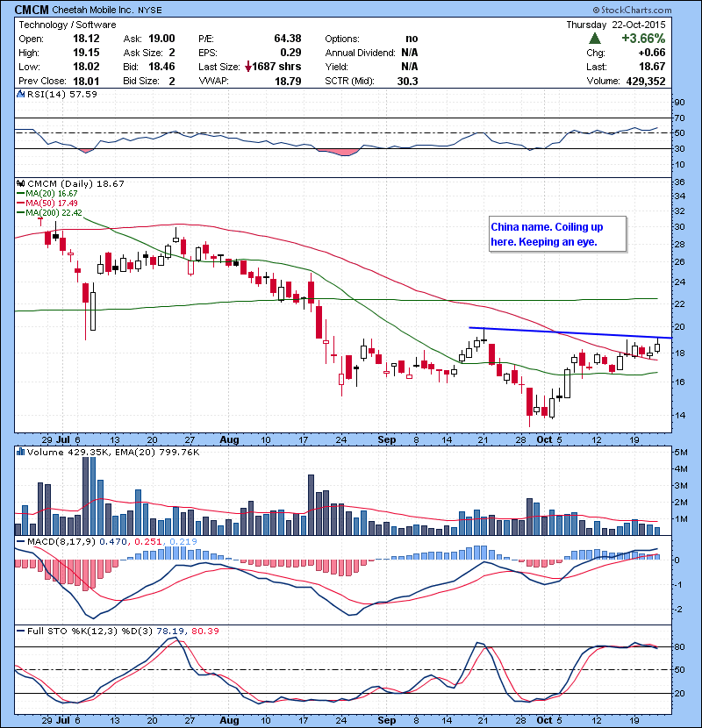Click the CMCM ticker symbol in the title
The image size is (702, 728).
32,10
